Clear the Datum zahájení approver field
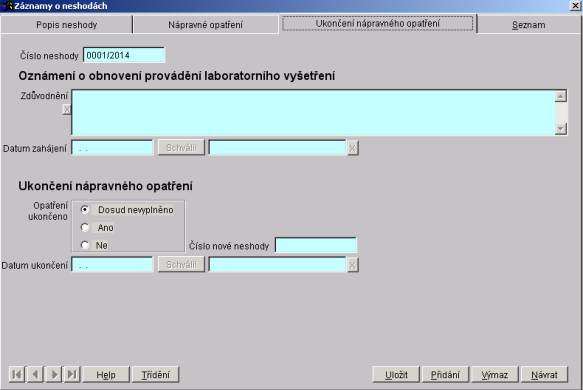The height and width of the screenshot is (390, 583). (352, 148)
